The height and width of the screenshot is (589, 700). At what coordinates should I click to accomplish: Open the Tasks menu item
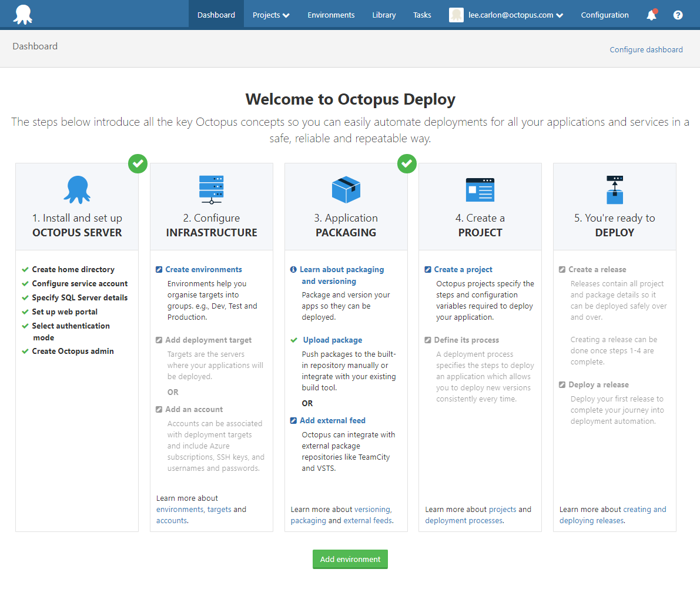[422, 15]
